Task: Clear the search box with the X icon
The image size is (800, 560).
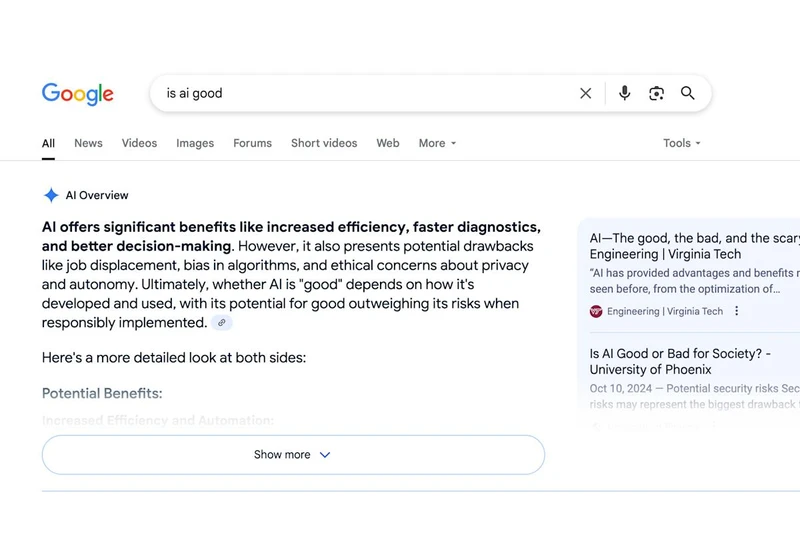Action: tap(585, 93)
